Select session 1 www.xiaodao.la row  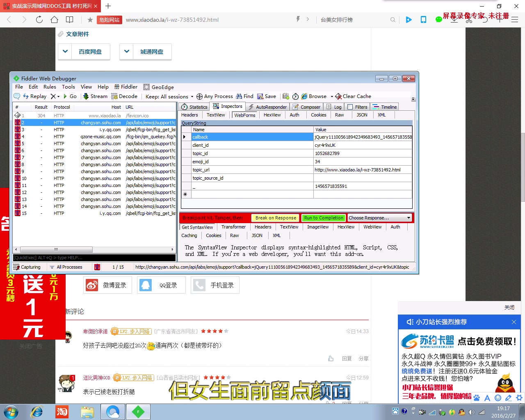pyautogui.click(x=95, y=116)
